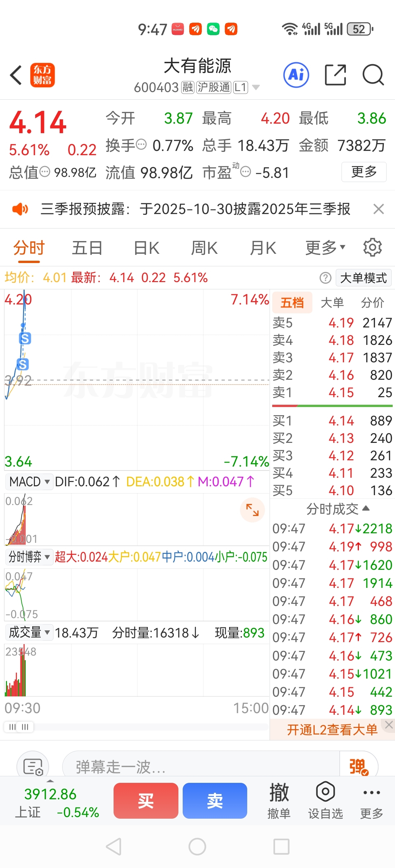Tap the trade row with volume 2218
The height and width of the screenshot is (868, 395).
(x=332, y=528)
